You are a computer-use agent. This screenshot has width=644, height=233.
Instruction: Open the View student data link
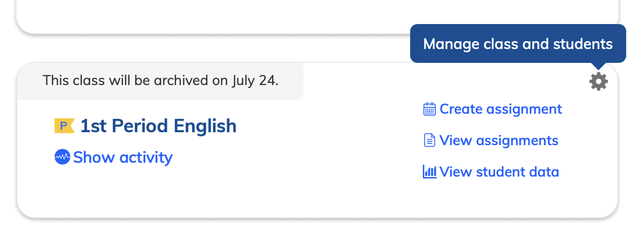pyautogui.click(x=499, y=172)
